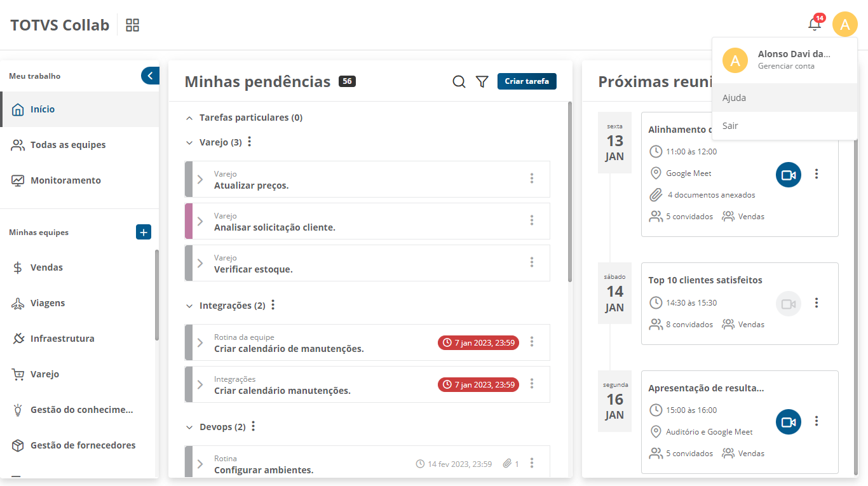Add a new team with plus icon

(144, 232)
